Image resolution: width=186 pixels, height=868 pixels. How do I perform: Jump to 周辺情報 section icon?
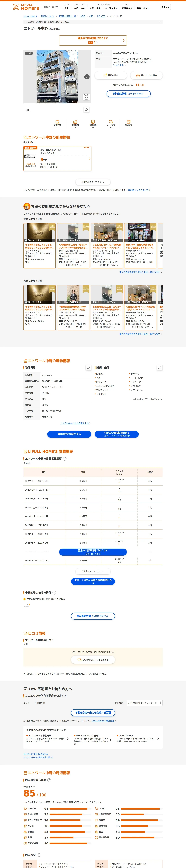pyautogui.click(x=129, y=124)
